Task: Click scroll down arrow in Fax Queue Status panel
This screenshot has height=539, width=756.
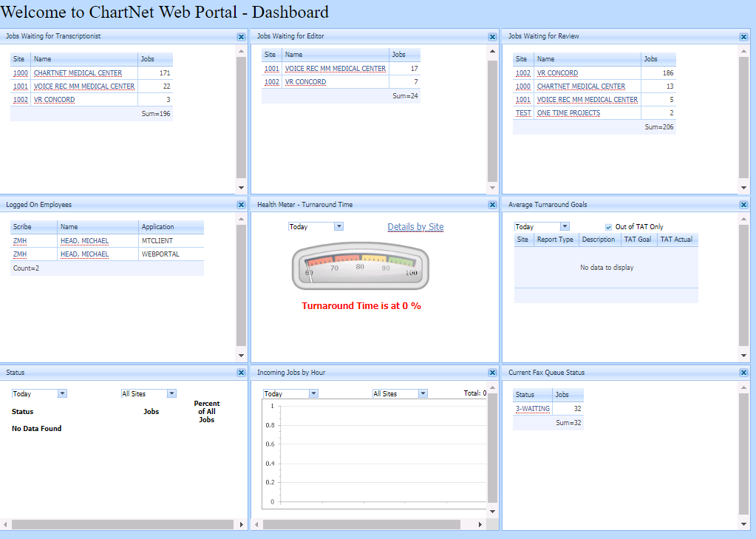Action: [743, 524]
